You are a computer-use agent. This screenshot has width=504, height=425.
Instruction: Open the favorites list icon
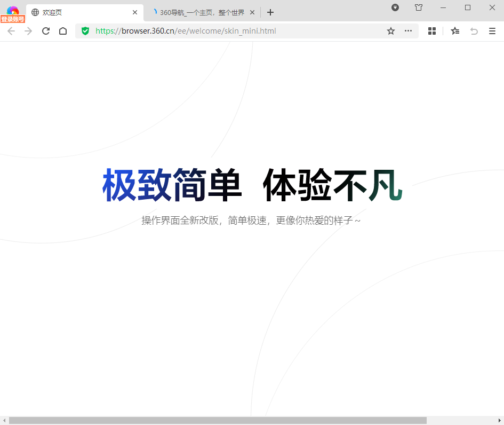[455, 31]
